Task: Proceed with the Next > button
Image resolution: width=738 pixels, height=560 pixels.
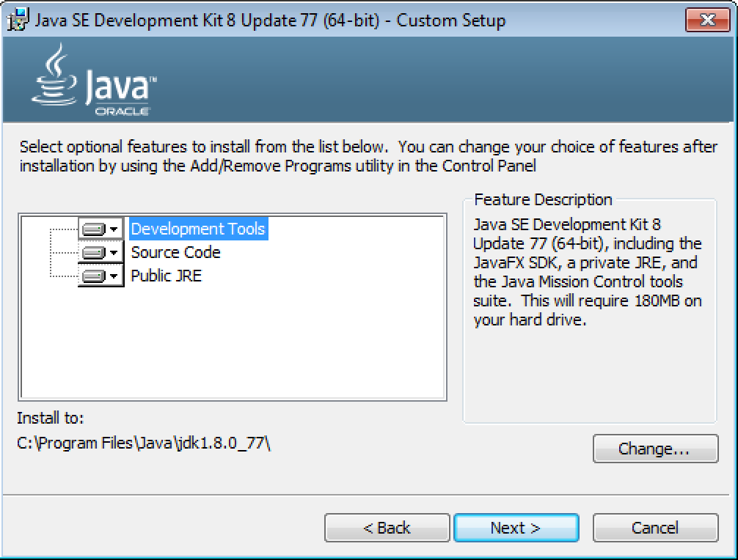Action: click(x=516, y=528)
